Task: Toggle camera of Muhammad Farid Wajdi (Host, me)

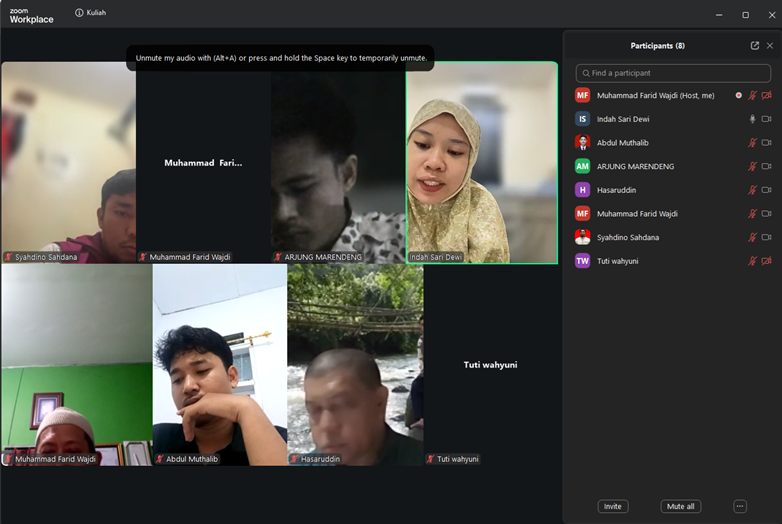Action: 767,95
